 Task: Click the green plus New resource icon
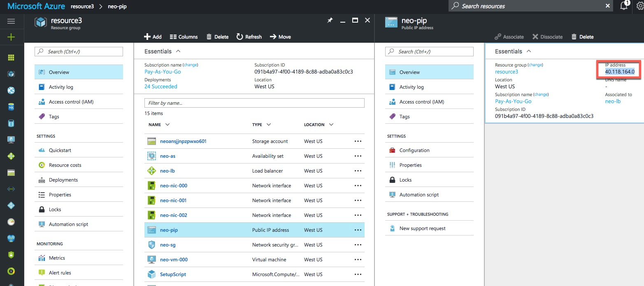click(x=11, y=37)
